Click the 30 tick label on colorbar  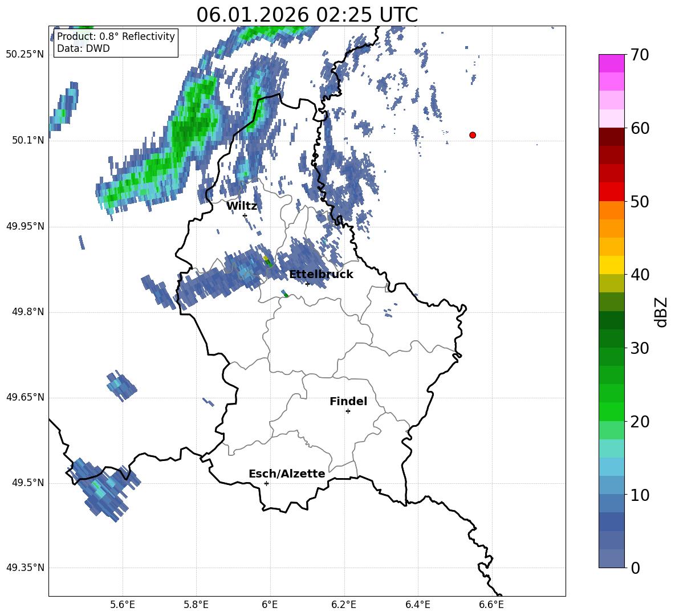tap(640, 348)
